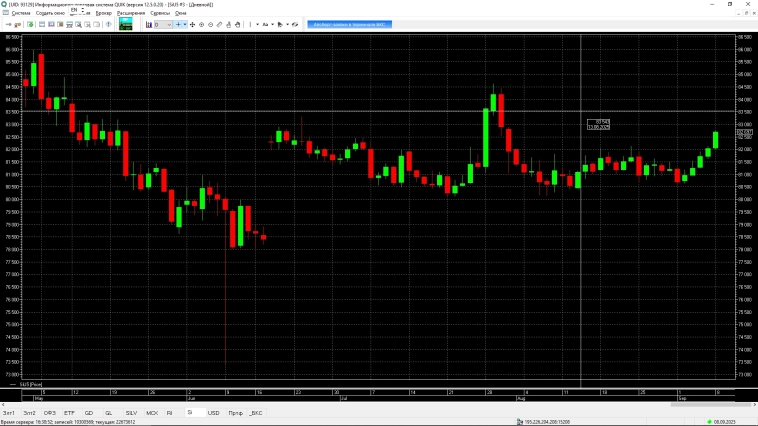
Task: Open the Система menu
Action: 21,13
